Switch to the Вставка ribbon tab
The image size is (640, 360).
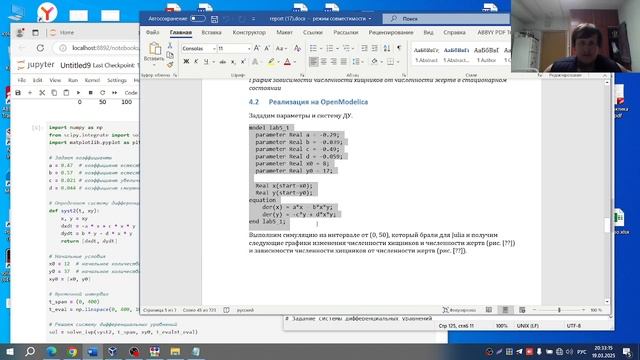(211, 32)
